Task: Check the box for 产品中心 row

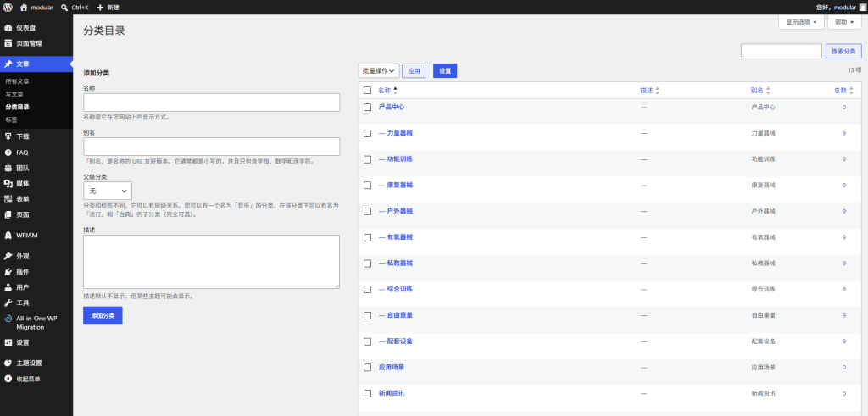Action: 368,108
